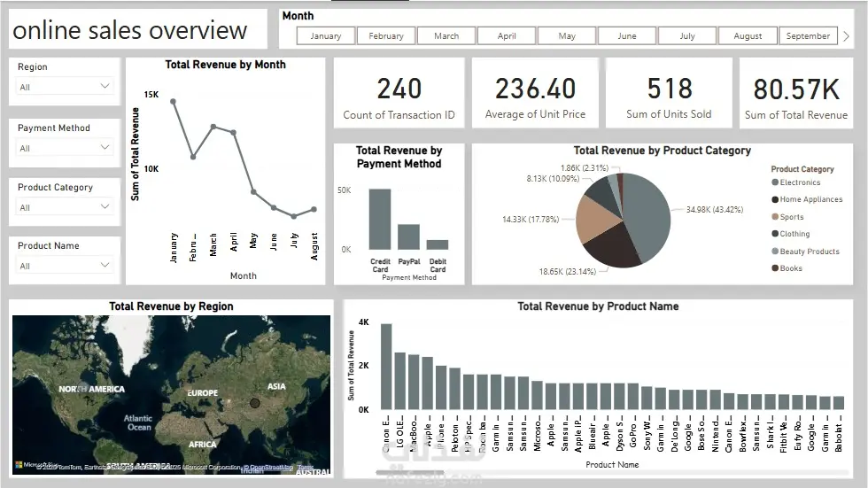Toggle the January month filter
Screen dimensions: 868x488
[326, 36]
